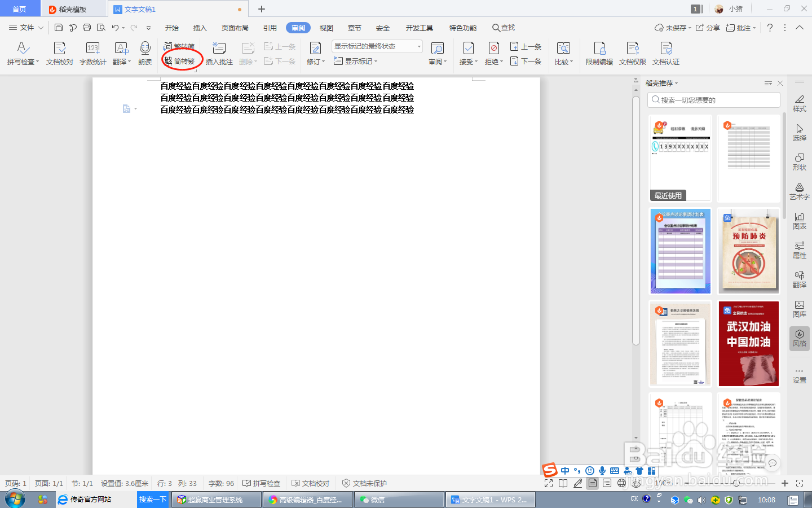Toggle the Style (风格) sidebar panel
Image resolution: width=812 pixels, height=508 pixels.
click(x=800, y=338)
